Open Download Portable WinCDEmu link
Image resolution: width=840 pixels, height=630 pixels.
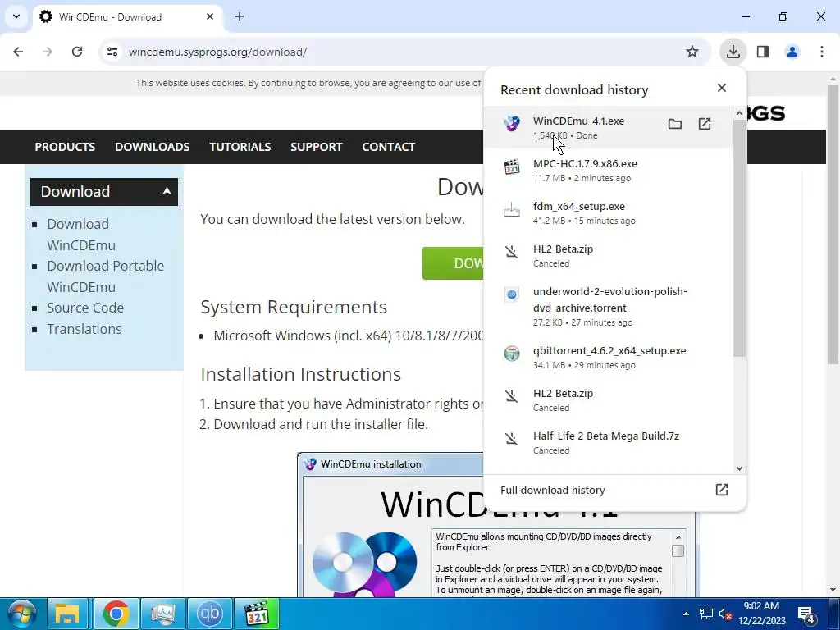pyautogui.click(x=106, y=276)
